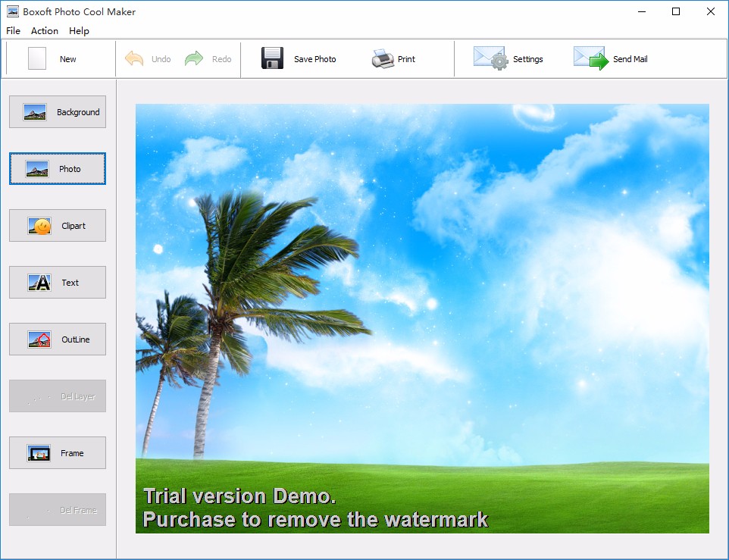
Task: Click the Del Frame button
Action: (x=57, y=509)
